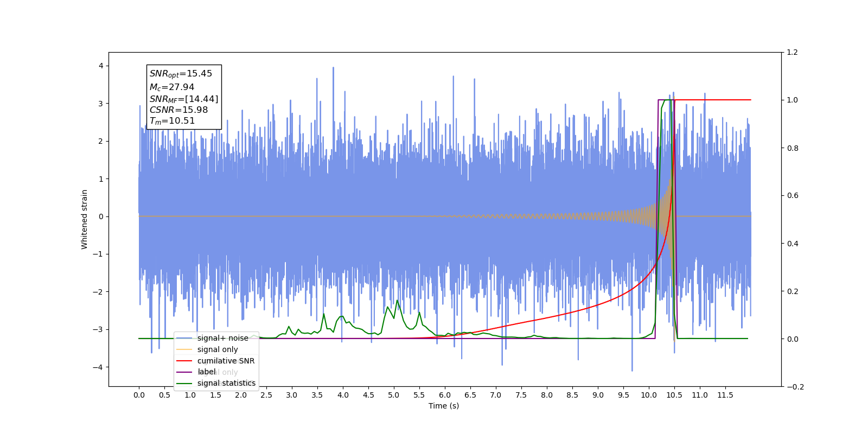Click the CSNR=15.98 annotation text
This screenshot has height=434, width=868.
pos(178,110)
